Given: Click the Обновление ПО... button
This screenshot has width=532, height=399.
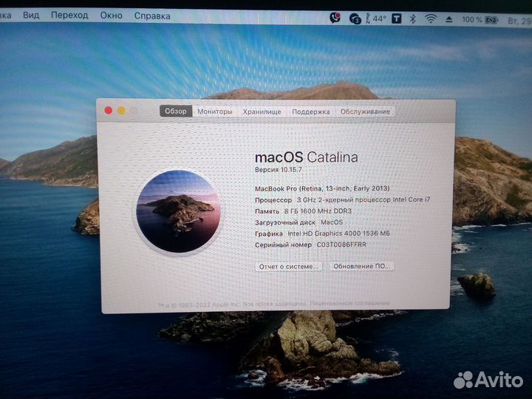Looking at the screenshot, I should tap(362, 266).
